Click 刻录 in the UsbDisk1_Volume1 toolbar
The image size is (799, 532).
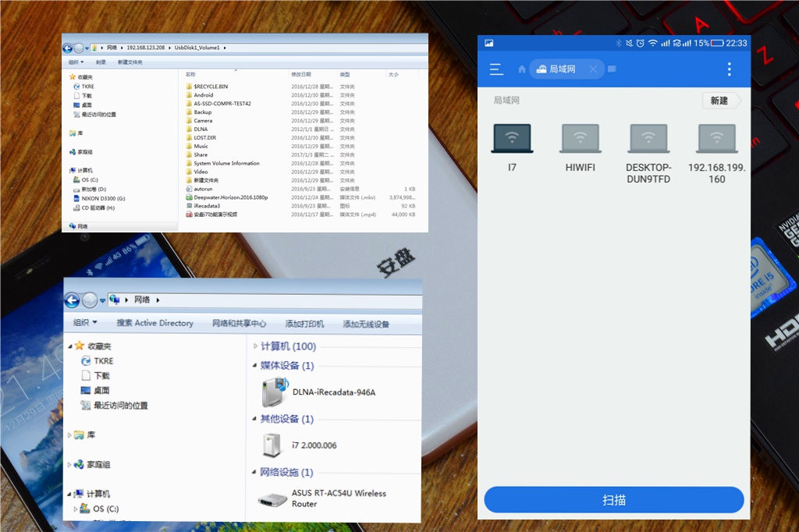tap(101, 62)
